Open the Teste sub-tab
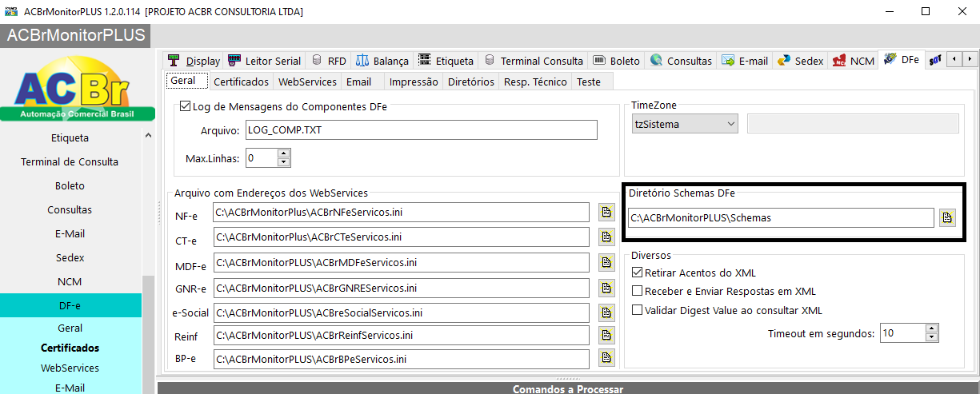The height and width of the screenshot is (394, 980). click(x=589, y=82)
